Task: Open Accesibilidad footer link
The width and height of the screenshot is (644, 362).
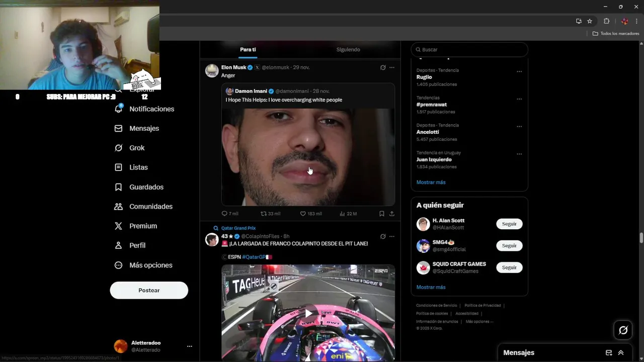Action: pyautogui.click(x=467, y=314)
